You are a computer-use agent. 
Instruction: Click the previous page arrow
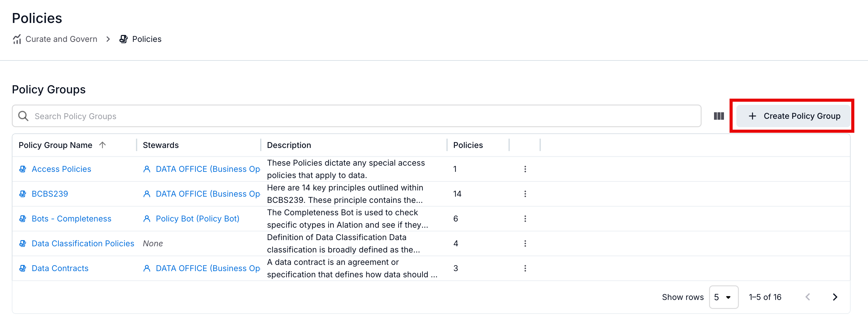click(808, 297)
